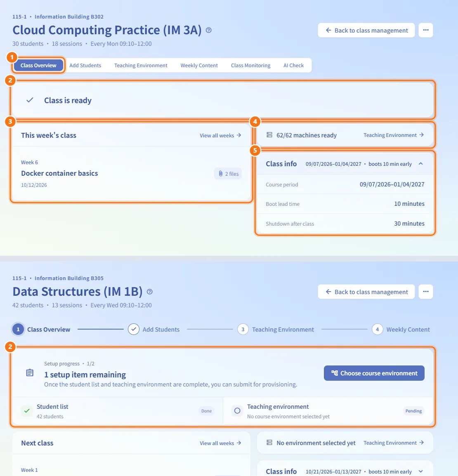This screenshot has height=476, width=458.
Task: Switch to the Class Monitoring tab
Action: pyautogui.click(x=250, y=65)
